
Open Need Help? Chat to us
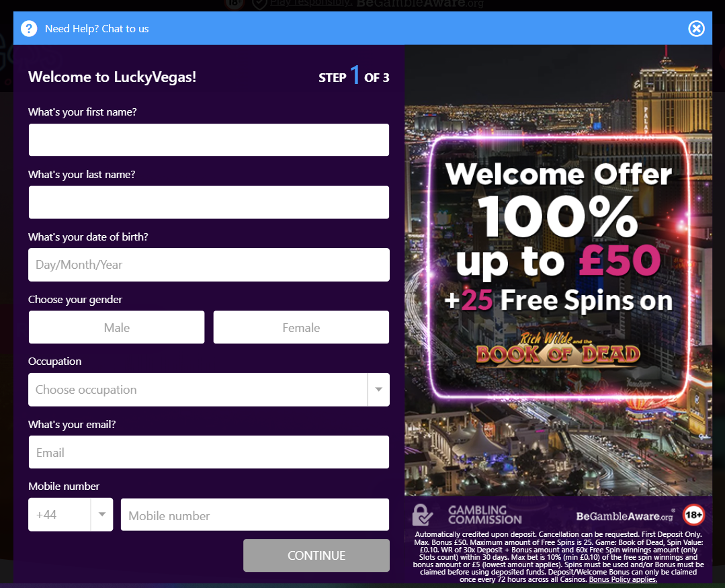click(x=97, y=29)
